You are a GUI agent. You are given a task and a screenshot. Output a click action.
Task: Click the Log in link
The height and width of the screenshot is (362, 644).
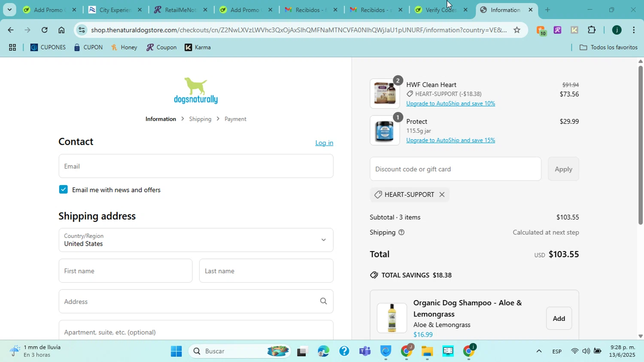click(324, 143)
